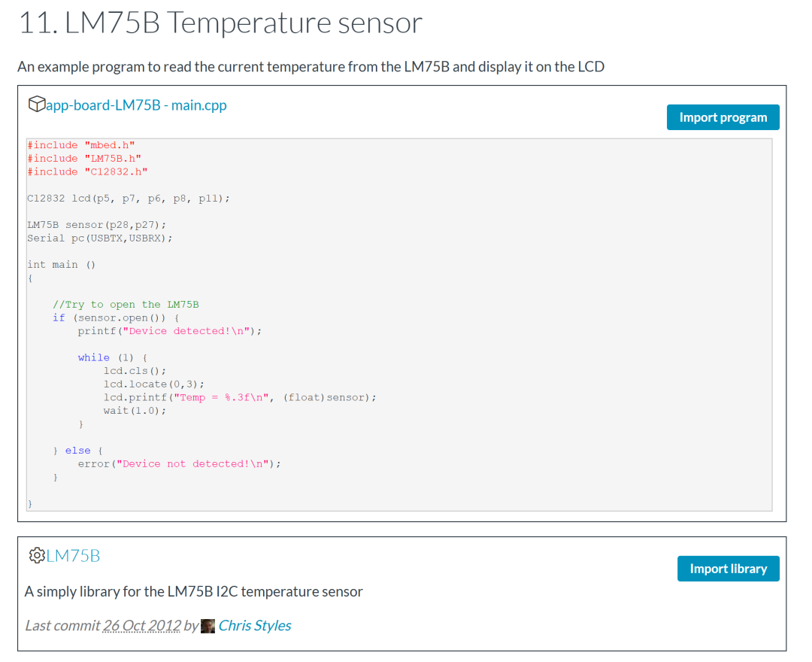Screen dimensions: 812x662
Task: Click the Import library button
Action: point(728,569)
